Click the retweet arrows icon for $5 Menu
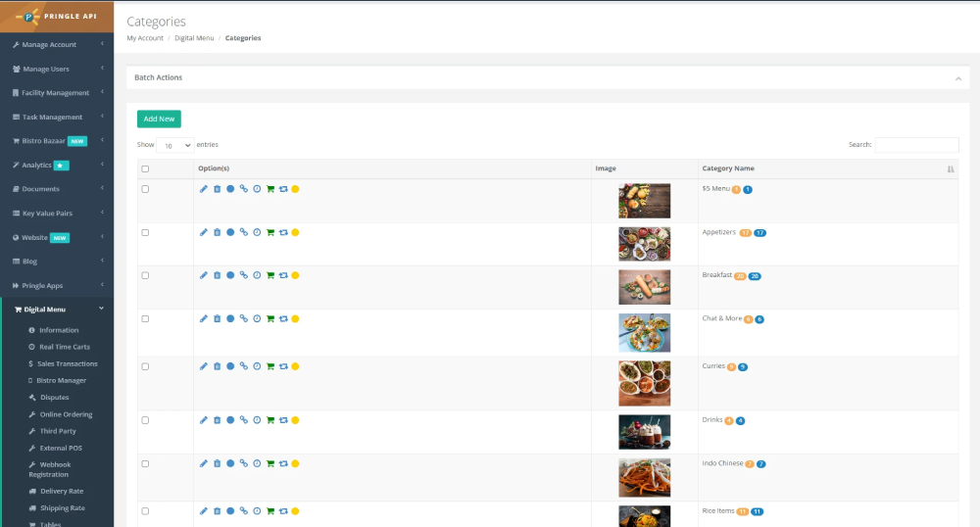The image size is (980, 527). tap(283, 189)
